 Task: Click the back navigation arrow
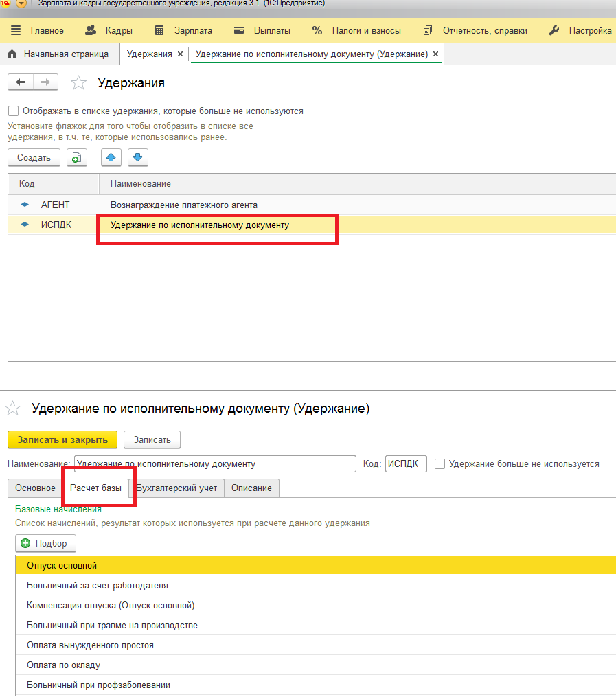pos(21,82)
